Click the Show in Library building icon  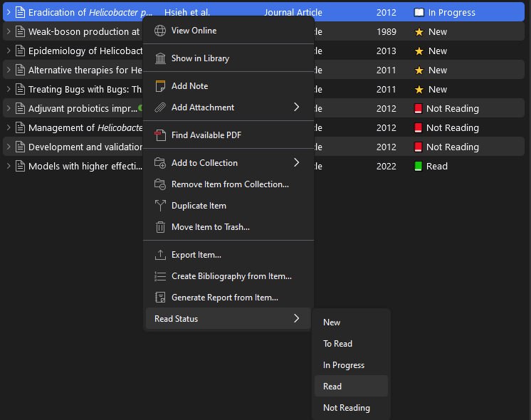160,58
